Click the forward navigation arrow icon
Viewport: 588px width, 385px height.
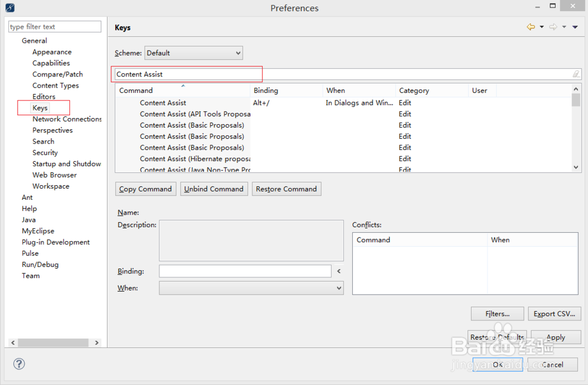(553, 27)
